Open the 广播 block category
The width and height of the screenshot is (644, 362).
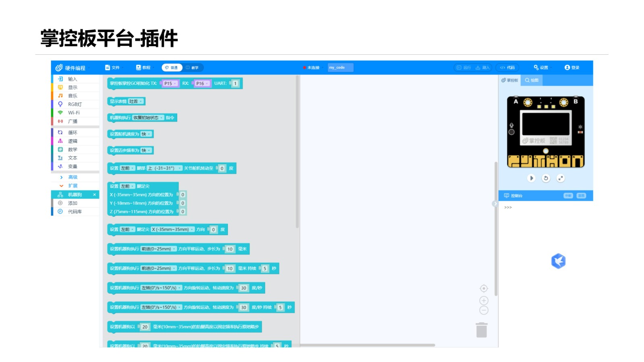(75, 121)
